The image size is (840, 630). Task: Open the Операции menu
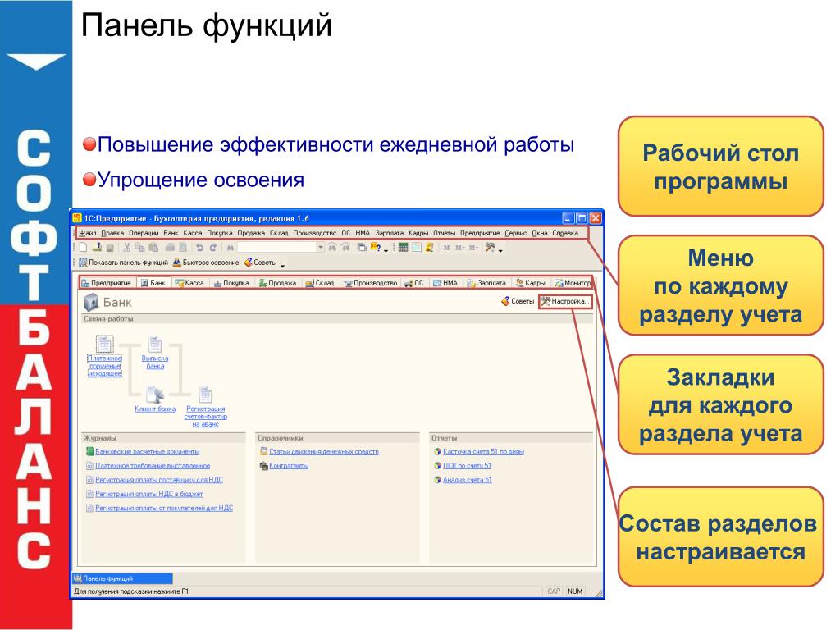click(144, 233)
